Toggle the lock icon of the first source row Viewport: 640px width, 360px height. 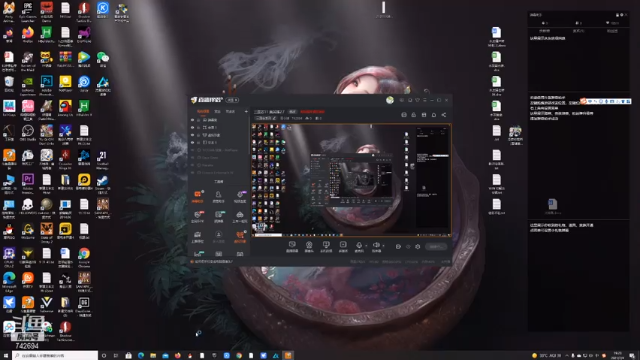pos(199,120)
